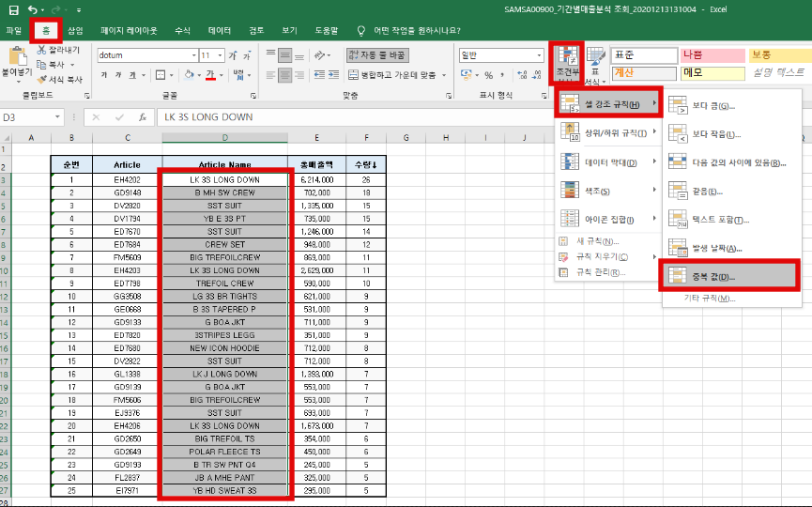Screen dimensions: 812x507
Task: Open format as table 표 서식
Action: 595,65
